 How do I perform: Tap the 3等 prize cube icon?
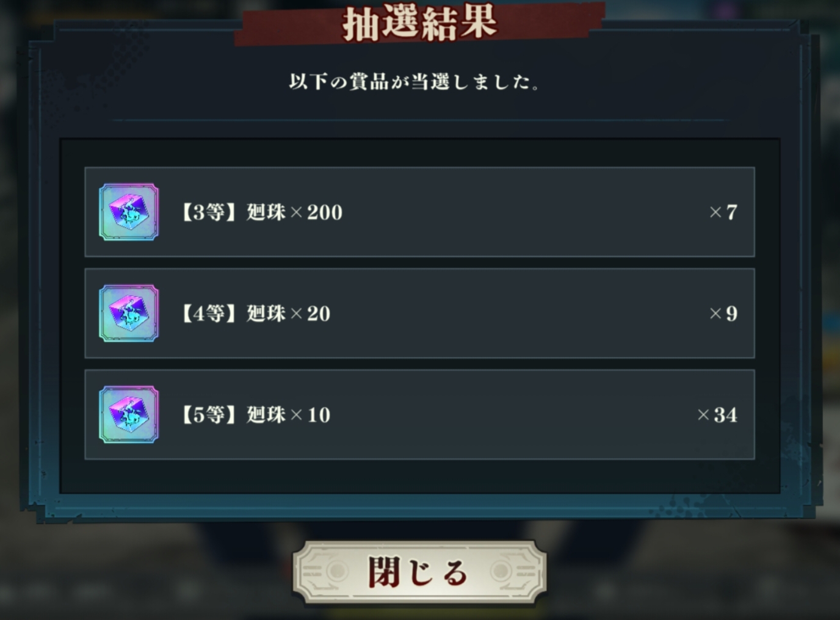click(129, 212)
